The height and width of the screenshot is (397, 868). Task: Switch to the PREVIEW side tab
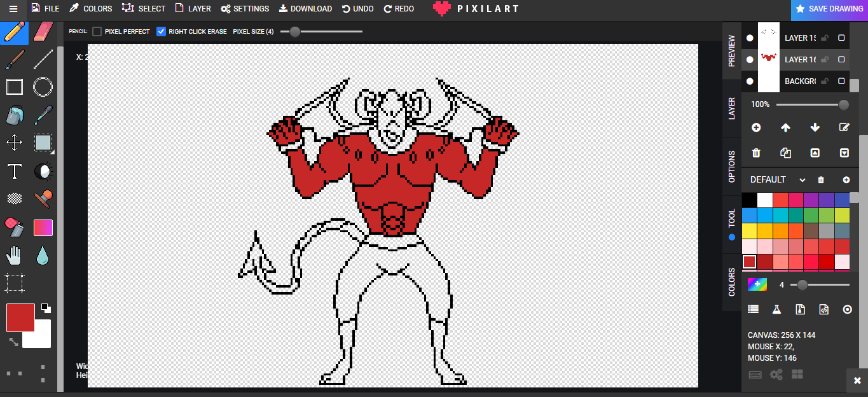[731, 51]
